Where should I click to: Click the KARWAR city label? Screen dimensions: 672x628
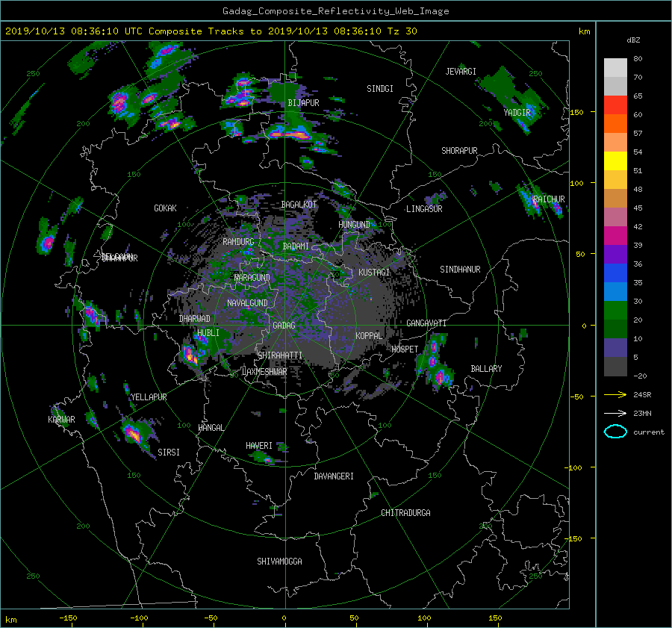[x=61, y=420]
